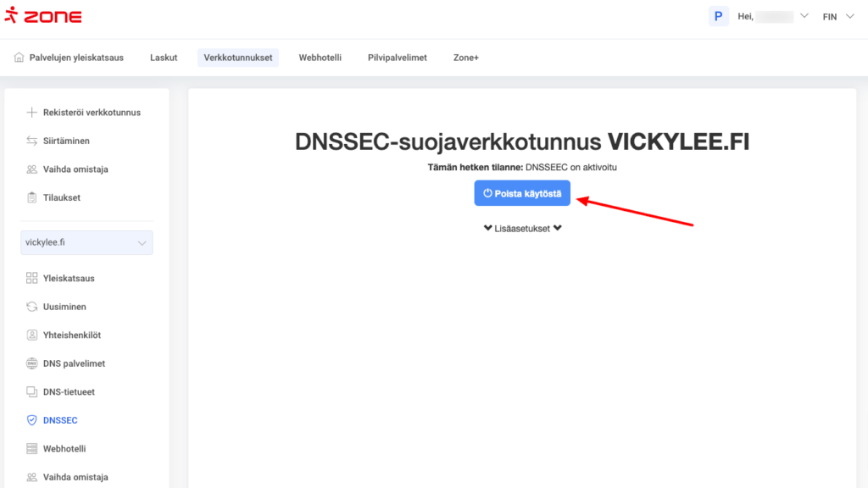Click the server icon beside Webhotelli in sidebar
The height and width of the screenshot is (488, 868).
point(31,448)
